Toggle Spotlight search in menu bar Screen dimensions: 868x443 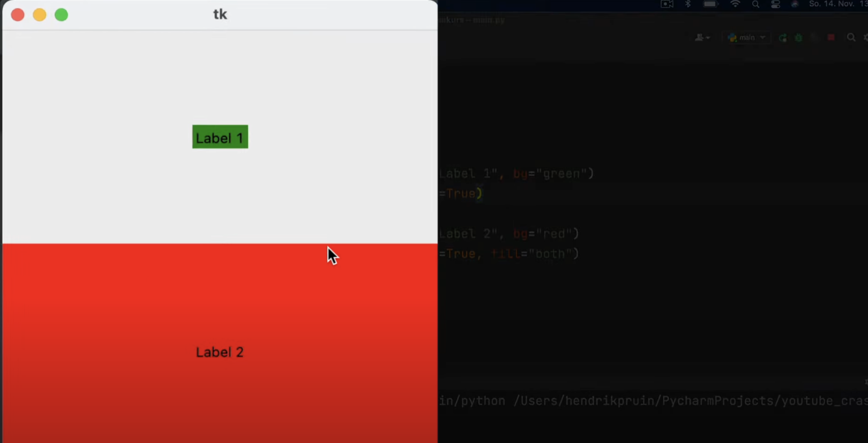click(x=756, y=5)
